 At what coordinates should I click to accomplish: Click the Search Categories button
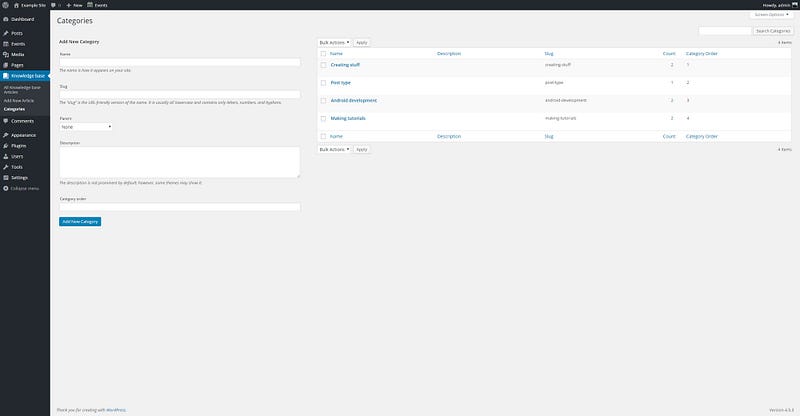click(x=773, y=31)
